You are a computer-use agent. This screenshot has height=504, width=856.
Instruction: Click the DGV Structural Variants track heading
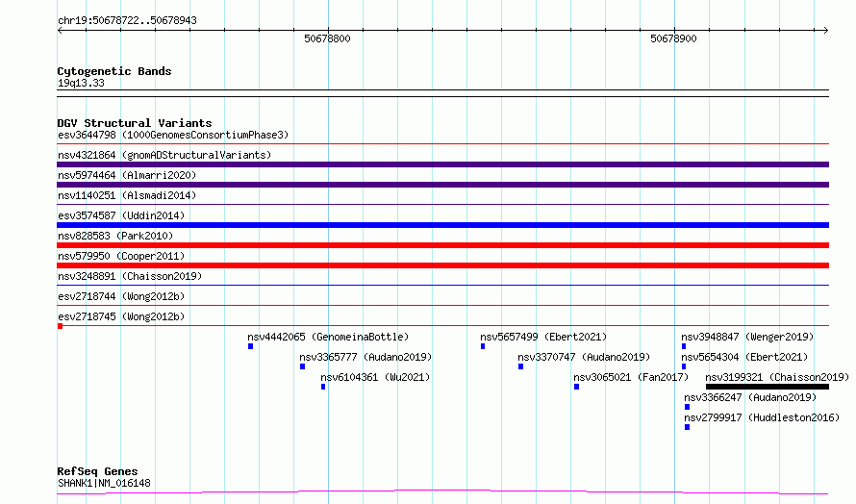coord(135,123)
